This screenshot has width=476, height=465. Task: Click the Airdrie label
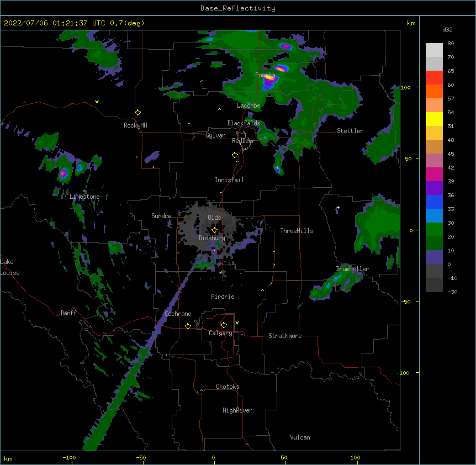pos(223,297)
